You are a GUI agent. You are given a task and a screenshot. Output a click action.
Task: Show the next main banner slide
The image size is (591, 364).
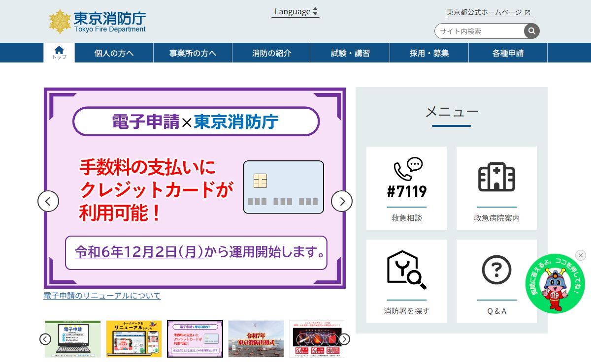coord(342,201)
